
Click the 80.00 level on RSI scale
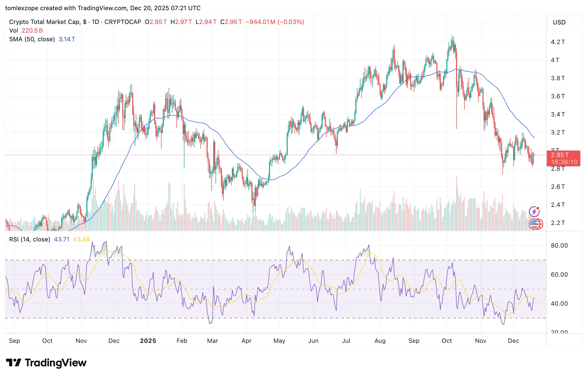point(559,246)
